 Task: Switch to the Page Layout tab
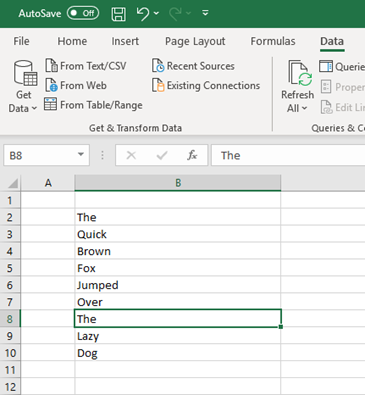[195, 41]
